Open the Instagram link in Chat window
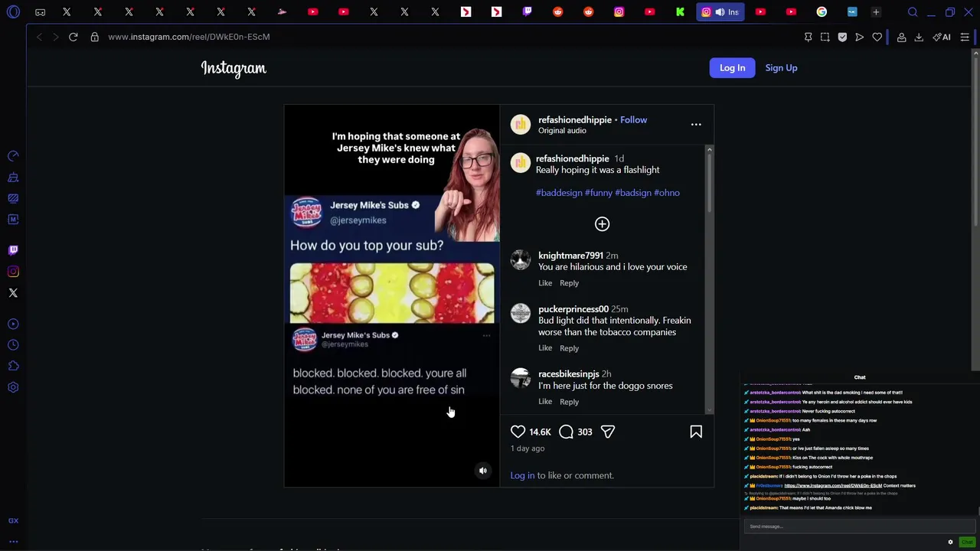Viewport: 980px width, 551px height. 833,486
